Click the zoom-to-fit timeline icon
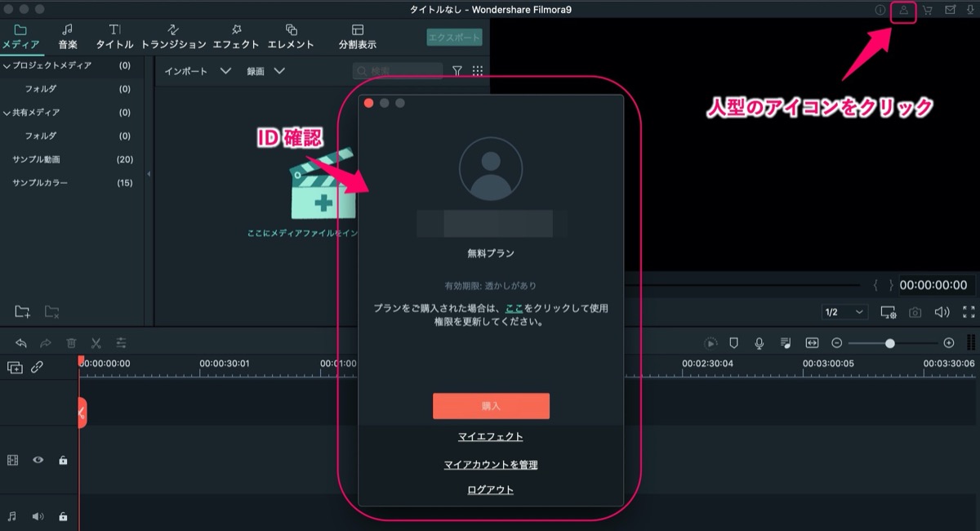This screenshot has height=531, width=980. 812,343
